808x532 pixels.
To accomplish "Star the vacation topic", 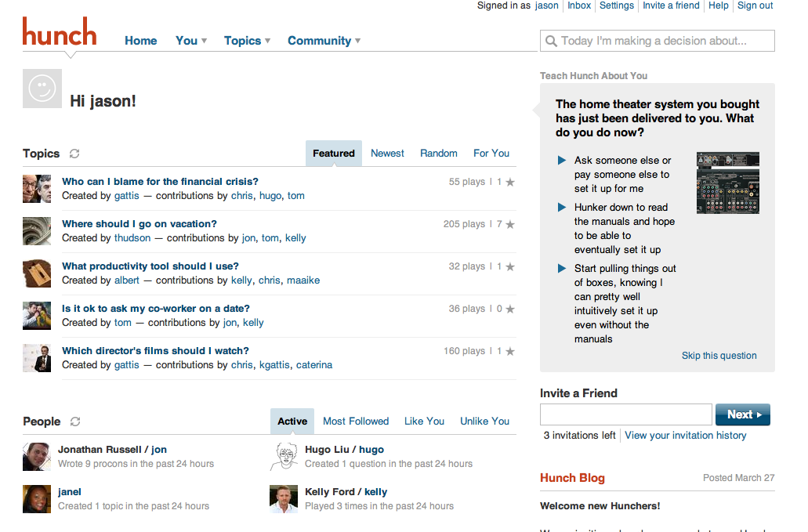I will 510,224.
